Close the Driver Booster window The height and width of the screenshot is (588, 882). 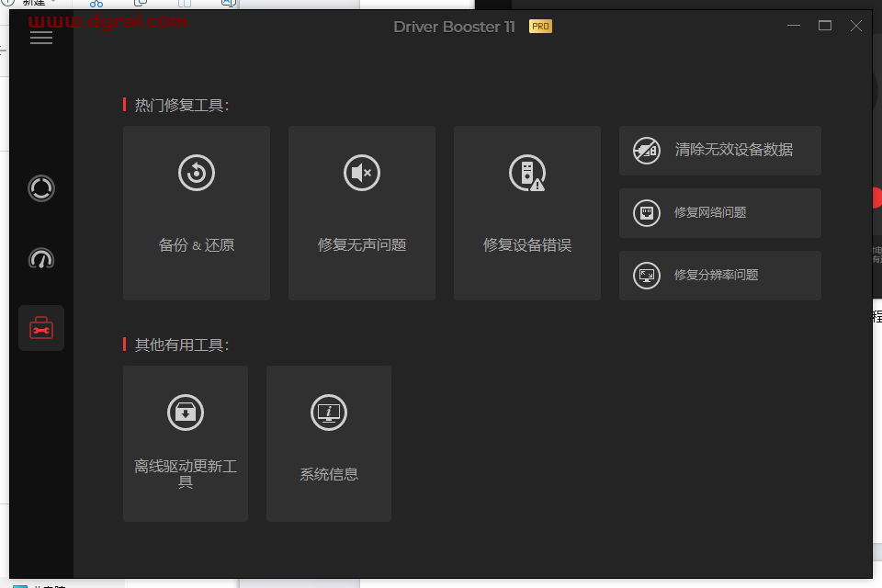click(x=856, y=26)
